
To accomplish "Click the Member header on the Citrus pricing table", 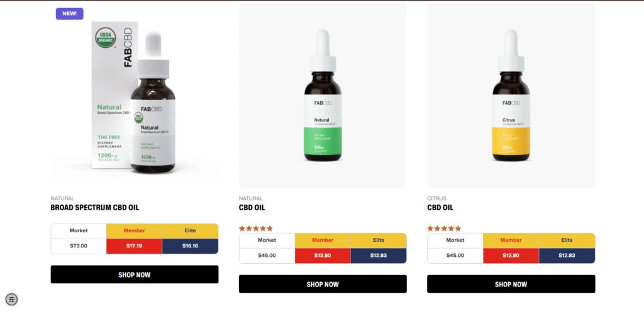I will [511, 240].
